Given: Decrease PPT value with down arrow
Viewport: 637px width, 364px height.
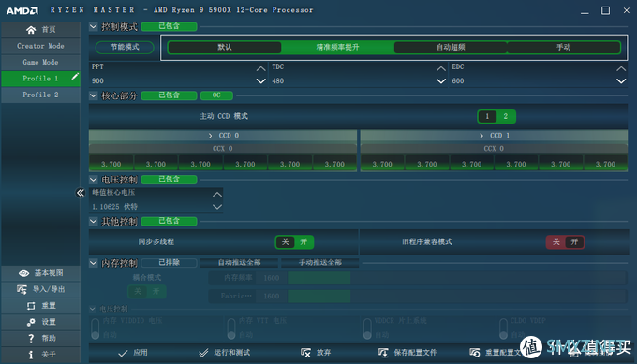Looking at the screenshot, I should pos(260,81).
